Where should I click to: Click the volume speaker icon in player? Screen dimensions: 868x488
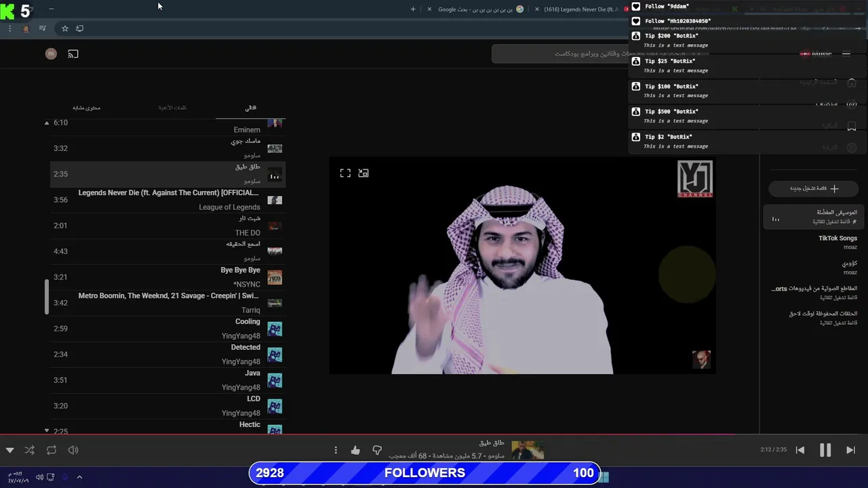[73, 450]
